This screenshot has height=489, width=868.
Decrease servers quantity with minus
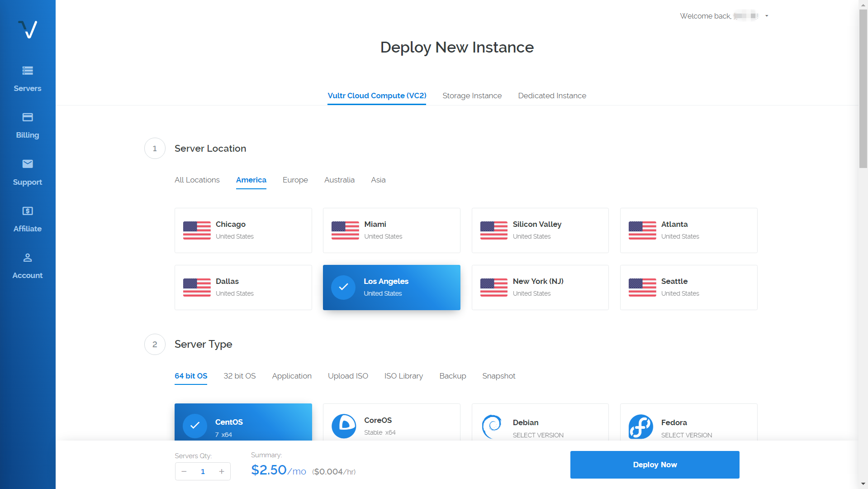(x=184, y=471)
